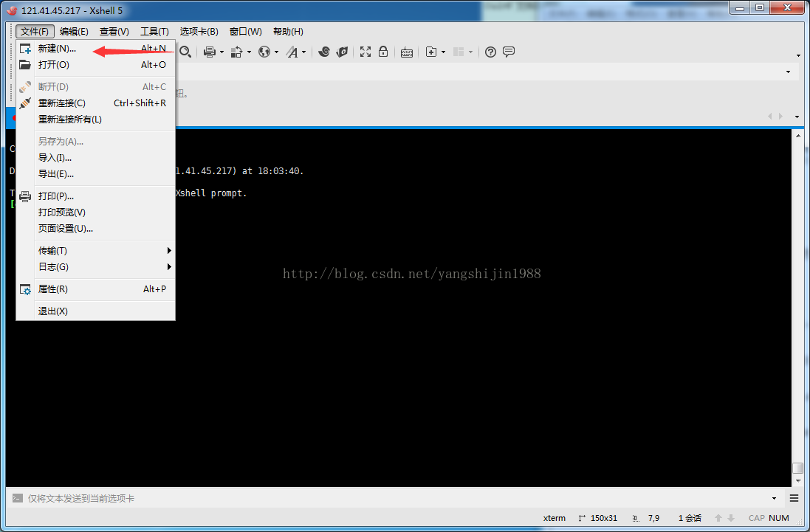Open the 帮助(H) menu
The width and height of the screenshot is (810, 532).
(288, 32)
